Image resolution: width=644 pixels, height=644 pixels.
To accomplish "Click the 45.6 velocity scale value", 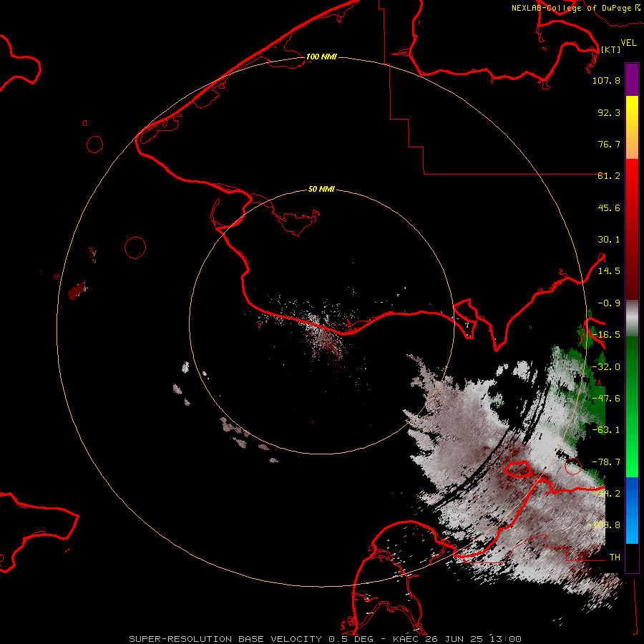I will (609, 208).
